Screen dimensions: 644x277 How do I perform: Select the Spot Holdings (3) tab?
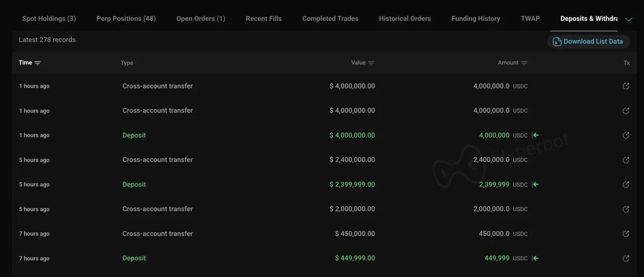(x=49, y=18)
